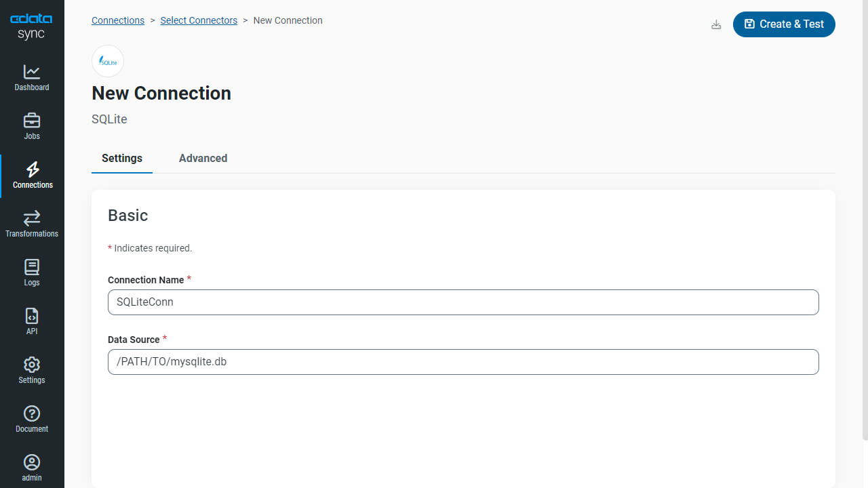Viewport: 868px width, 488px height.
Task: Open the Dashboard chart icon
Action: [32, 72]
